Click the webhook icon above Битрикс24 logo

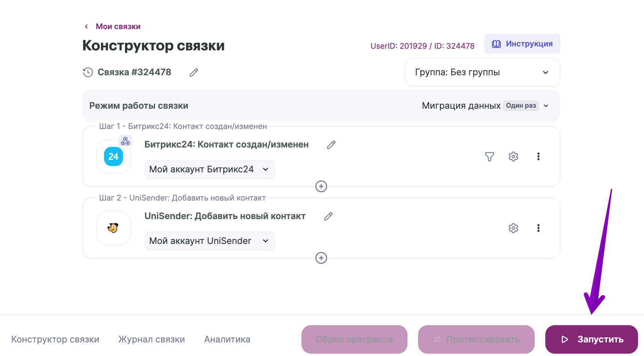coord(125,141)
